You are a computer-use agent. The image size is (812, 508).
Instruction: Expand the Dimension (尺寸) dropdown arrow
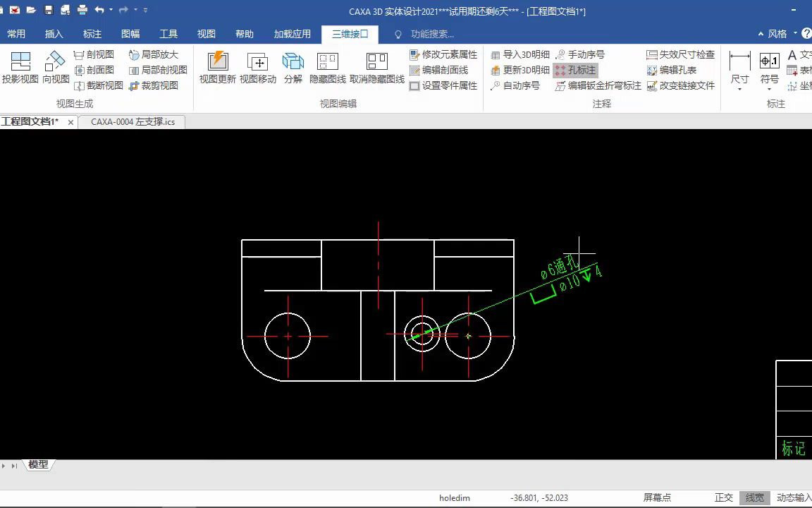click(739, 89)
